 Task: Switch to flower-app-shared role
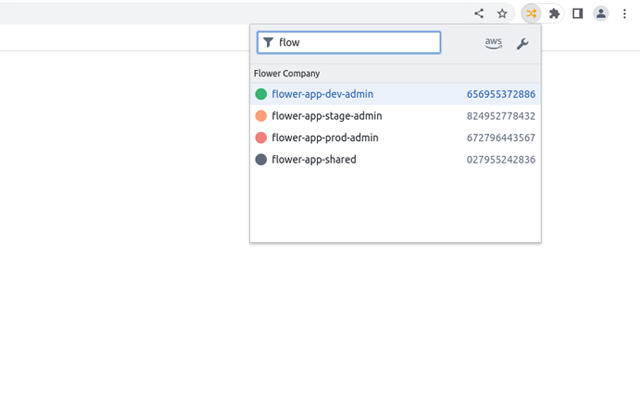395,159
